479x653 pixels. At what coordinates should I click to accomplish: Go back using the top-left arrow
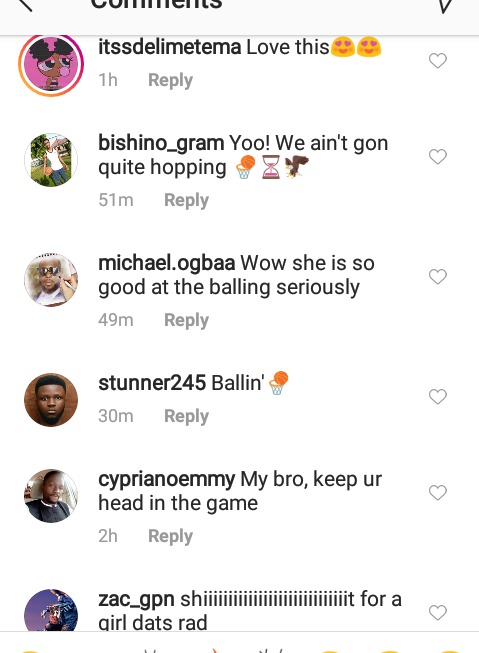[24, 4]
